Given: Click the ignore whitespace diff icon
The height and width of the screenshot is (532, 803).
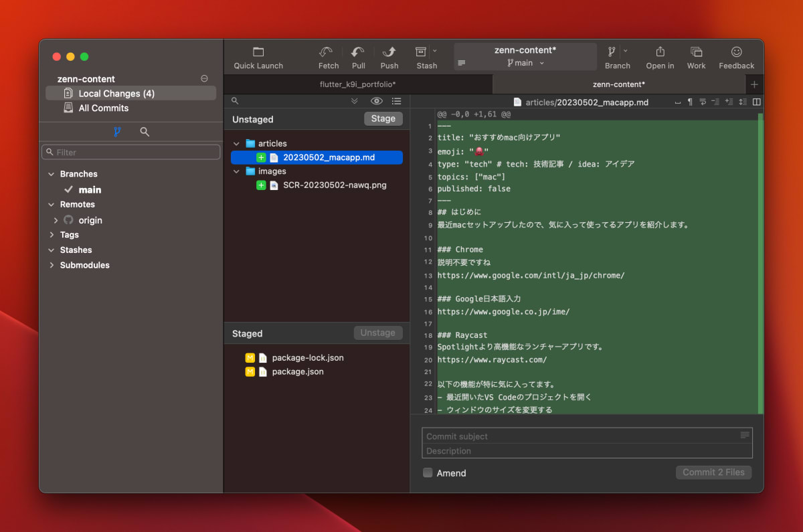Looking at the screenshot, I should pyautogui.click(x=678, y=102).
